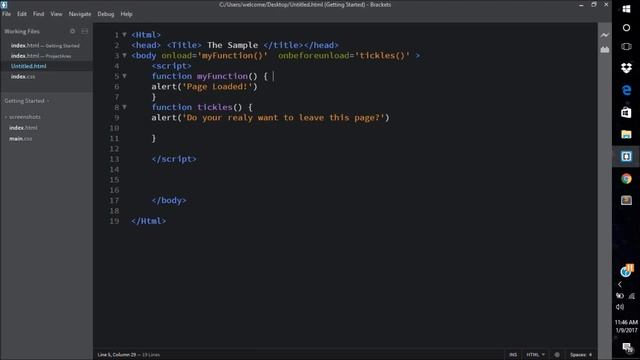Screen dimensions: 640x360
Task: Open the Debug menu
Action: coord(106,14)
